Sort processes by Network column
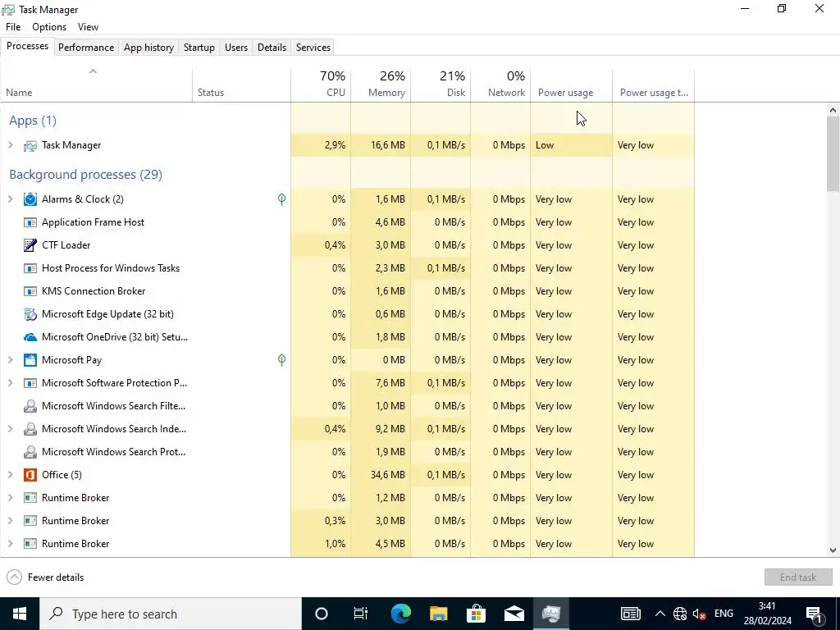The width and height of the screenshot is (840, 630). click(x=501, y=84)
